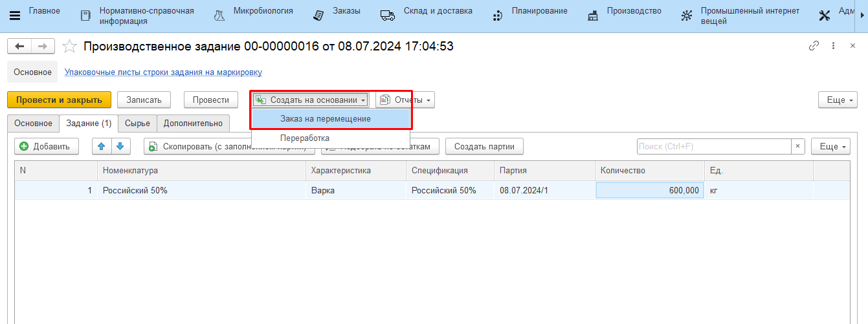This screenshot has width=868, height=324.
Task: Select the Количество cell with 600,000
Action: (649, 191)
